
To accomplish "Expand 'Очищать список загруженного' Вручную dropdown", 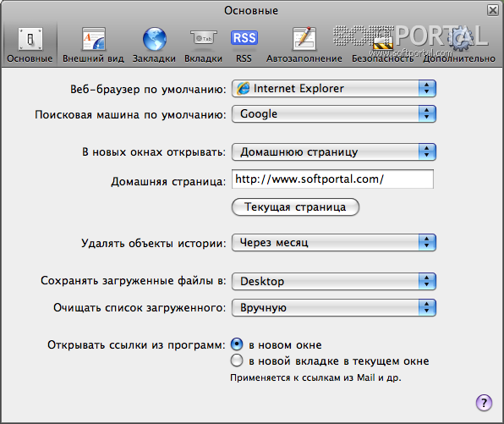I will pyautogui.click(x=334, y=308).
